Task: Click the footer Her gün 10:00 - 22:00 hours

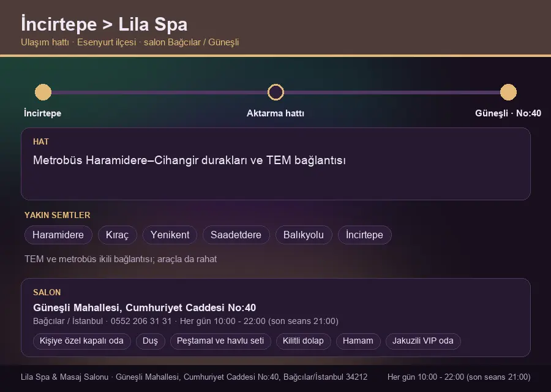Action: [x=459, y=377]
